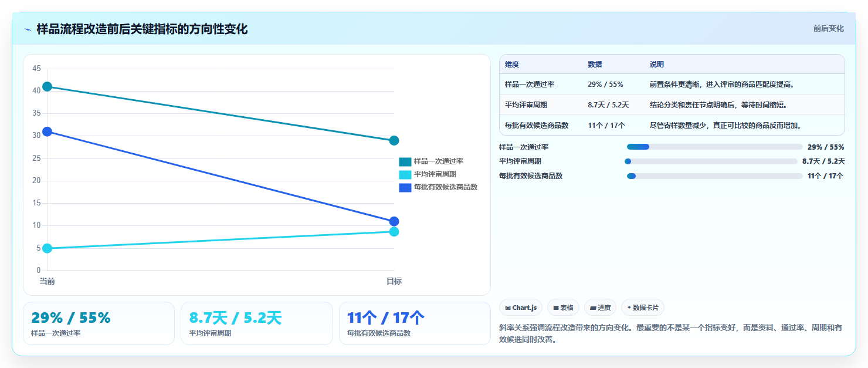Click 样品一次通过率 data point at 目标
The image size is (868, 368).
click(x=394, y=140)
